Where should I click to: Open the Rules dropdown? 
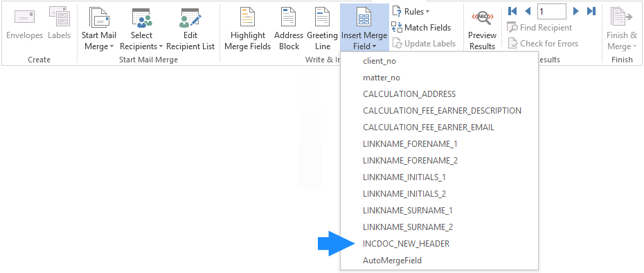tap(411, 12)
